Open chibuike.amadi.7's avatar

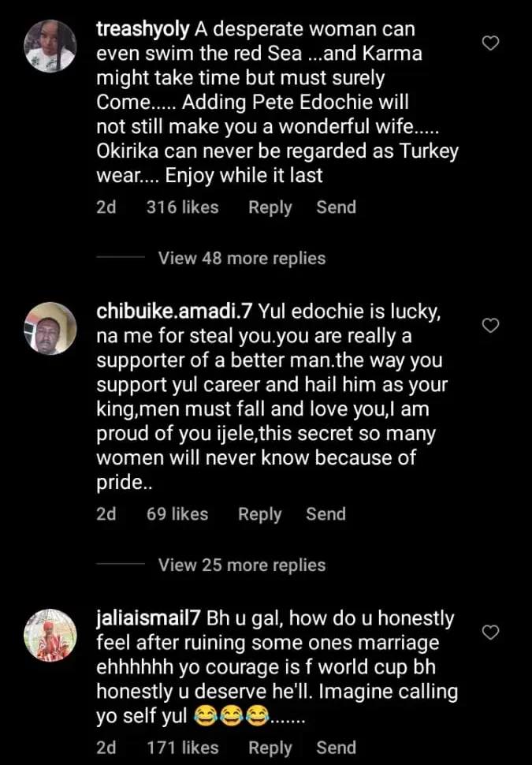click(x=47, y=327)
